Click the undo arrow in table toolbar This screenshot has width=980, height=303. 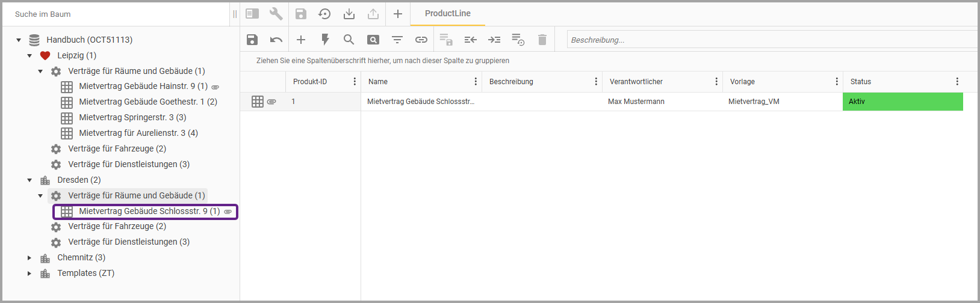coord(276,40)
